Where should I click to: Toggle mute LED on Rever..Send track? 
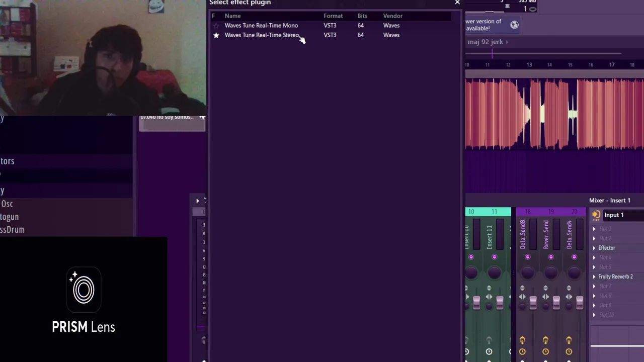(x=551, y=257)
